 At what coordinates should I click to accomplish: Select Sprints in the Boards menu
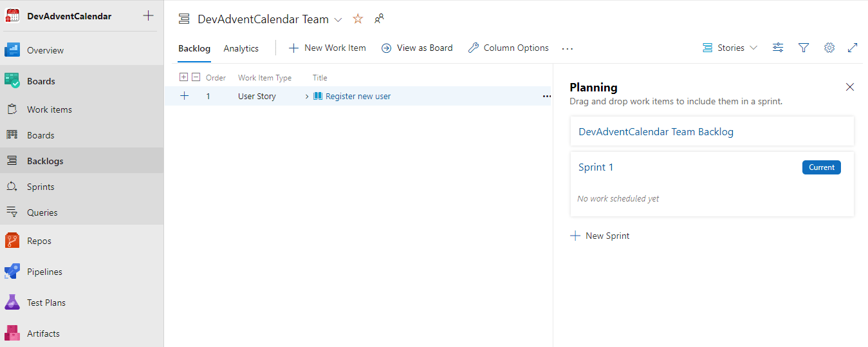pyautogui.click(x=41, y=187)
